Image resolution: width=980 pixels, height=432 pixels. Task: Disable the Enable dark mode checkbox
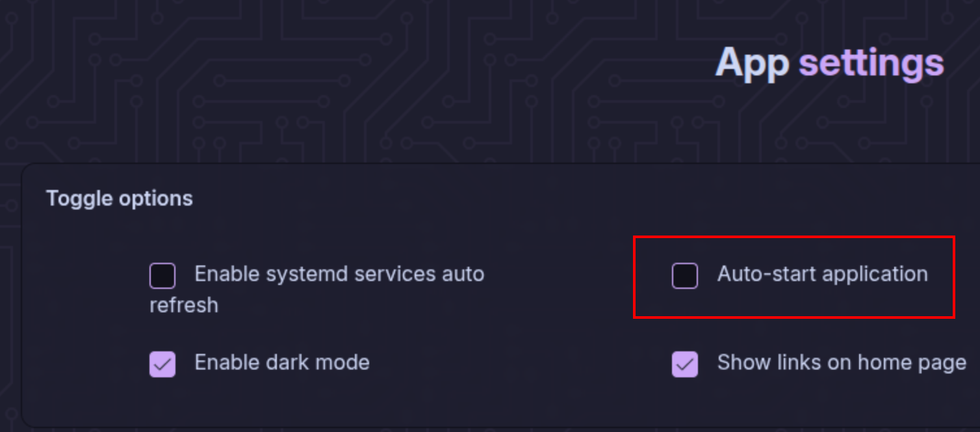(162, 364)
